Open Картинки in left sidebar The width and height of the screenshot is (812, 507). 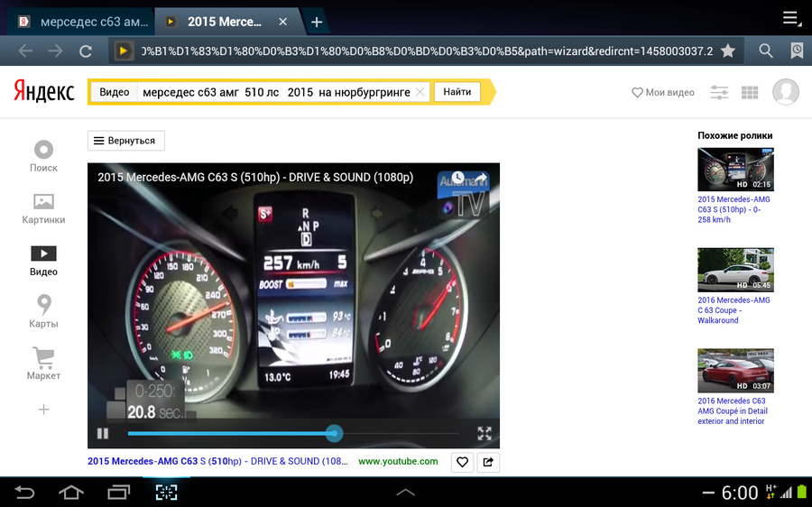click(x=43, y=208)
